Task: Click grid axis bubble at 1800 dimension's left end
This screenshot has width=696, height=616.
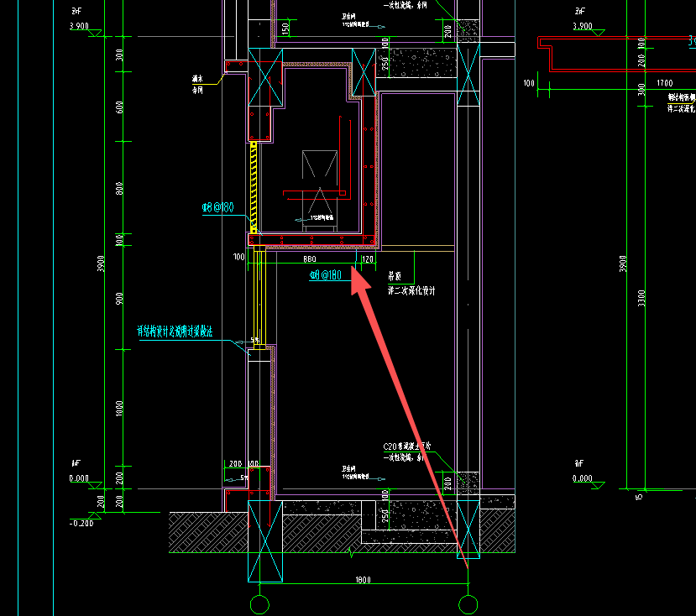Action: point(259,604)
